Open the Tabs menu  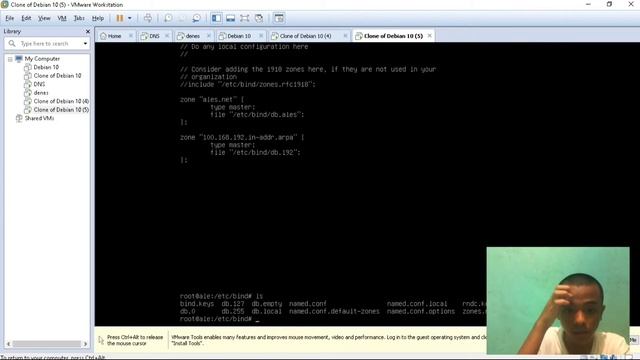click(x=79, y=18)
